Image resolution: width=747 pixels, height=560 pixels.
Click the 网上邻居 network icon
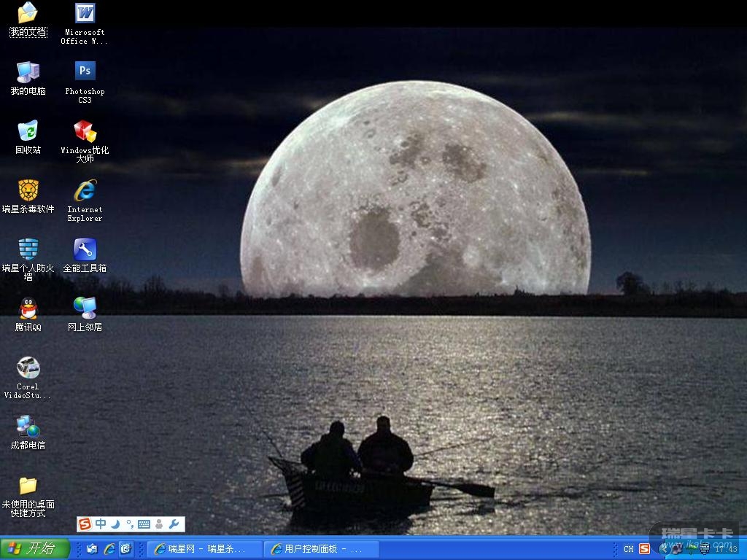(85, 308)
